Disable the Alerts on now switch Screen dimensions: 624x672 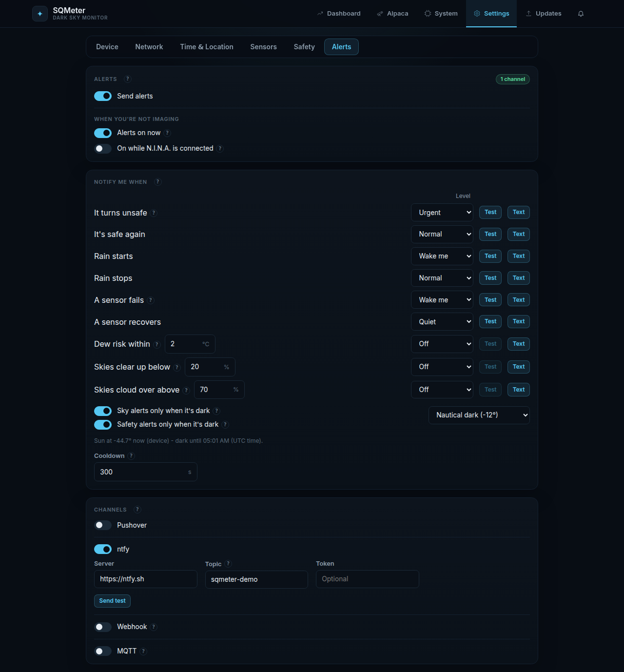[x=103, y=133]
